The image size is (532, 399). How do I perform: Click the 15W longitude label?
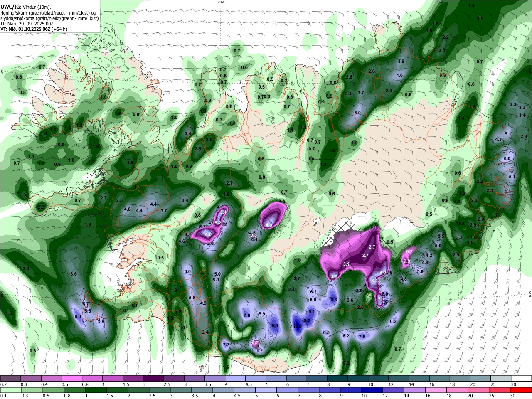pos(440,2)
